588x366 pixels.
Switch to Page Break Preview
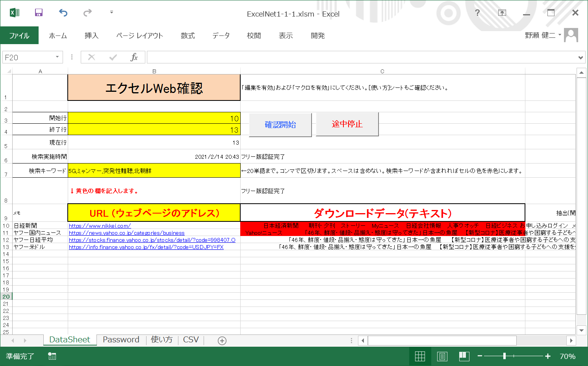(464, 356)
